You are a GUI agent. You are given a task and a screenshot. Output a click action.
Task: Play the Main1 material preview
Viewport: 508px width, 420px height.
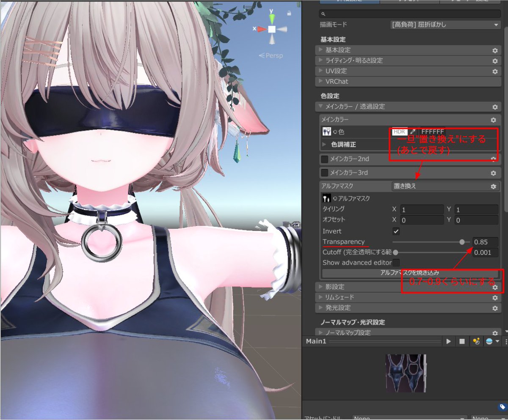pos(449,341)
